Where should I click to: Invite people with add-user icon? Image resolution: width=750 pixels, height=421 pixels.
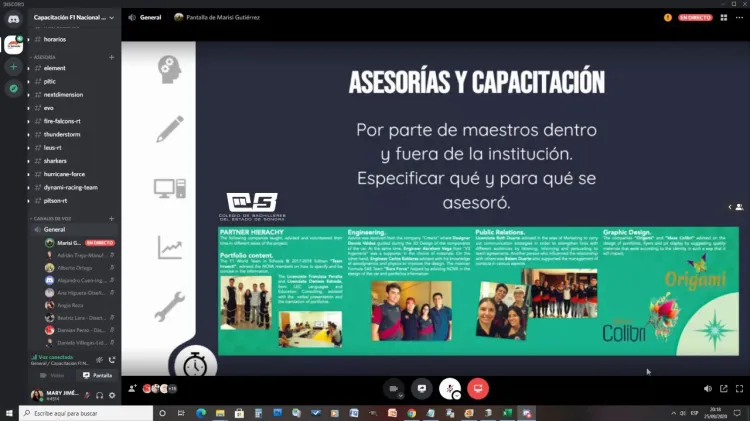(x=132, y=388)
